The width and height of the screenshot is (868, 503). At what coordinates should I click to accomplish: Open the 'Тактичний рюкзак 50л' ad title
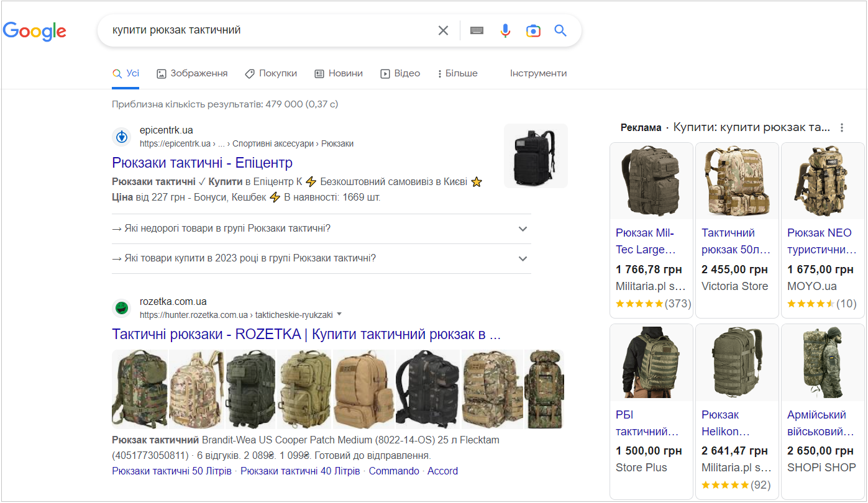point(736,242)
